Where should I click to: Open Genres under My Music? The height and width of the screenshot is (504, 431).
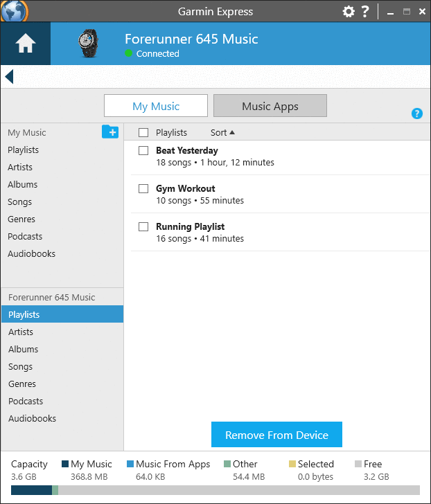(x=21, y=219)
